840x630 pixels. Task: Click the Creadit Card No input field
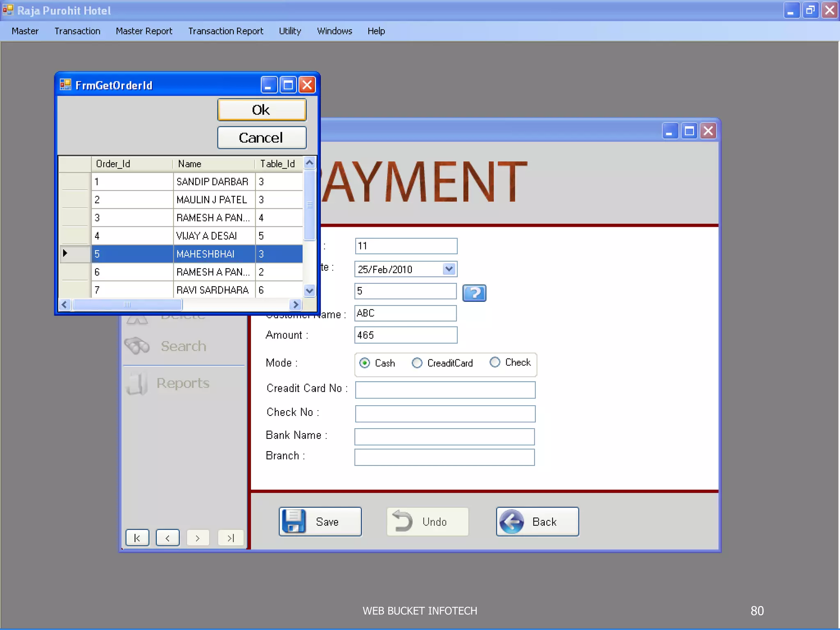click(x=445, y=390)
